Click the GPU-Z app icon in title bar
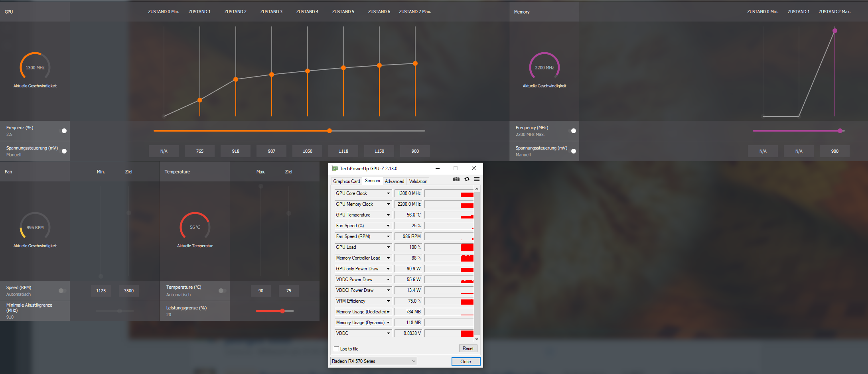 pyautogui.click(x=335, y=169)
